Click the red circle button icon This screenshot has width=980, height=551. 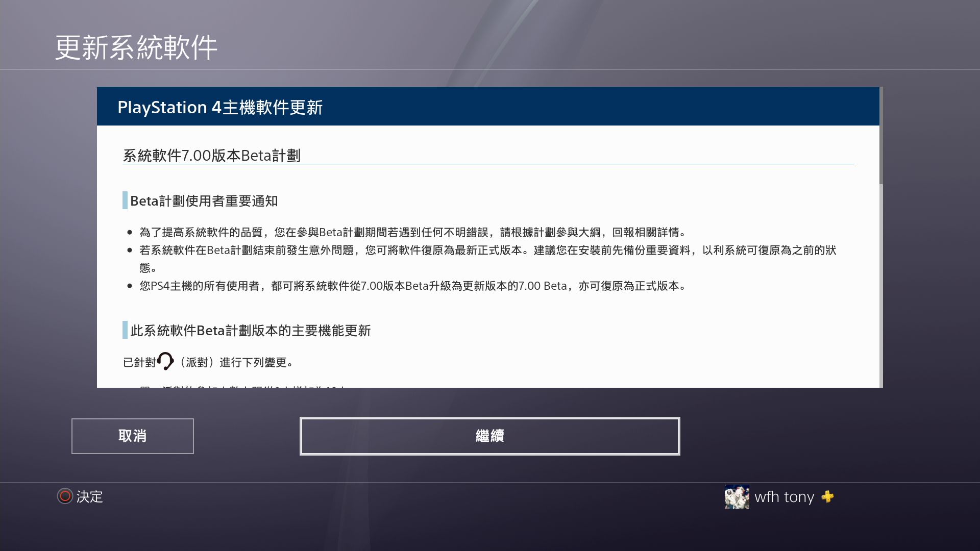65,496
